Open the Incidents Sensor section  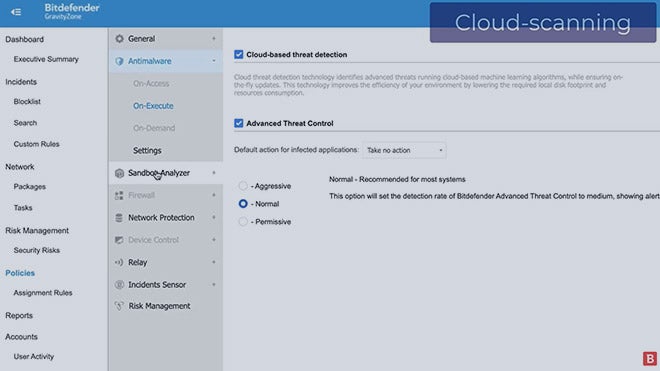tap(157, 285)
